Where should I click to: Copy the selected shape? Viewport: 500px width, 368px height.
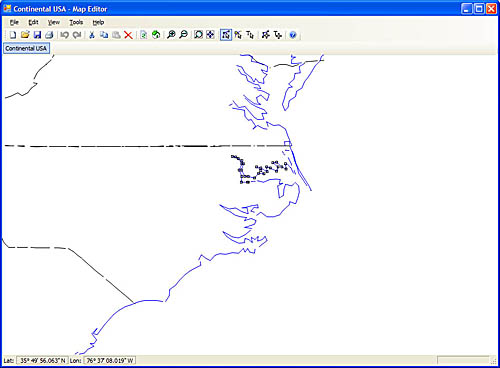[x=104, y=35]
